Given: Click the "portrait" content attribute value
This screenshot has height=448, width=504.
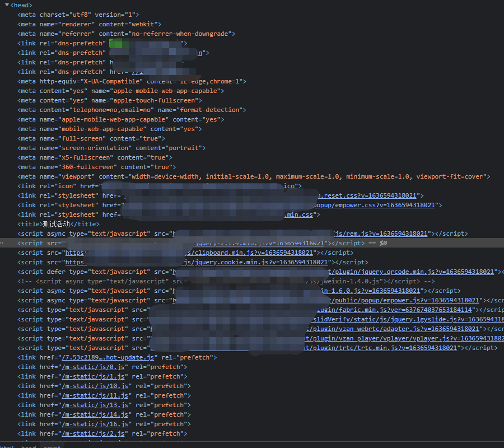Looking at the screenshot, I should pos(184,148).
